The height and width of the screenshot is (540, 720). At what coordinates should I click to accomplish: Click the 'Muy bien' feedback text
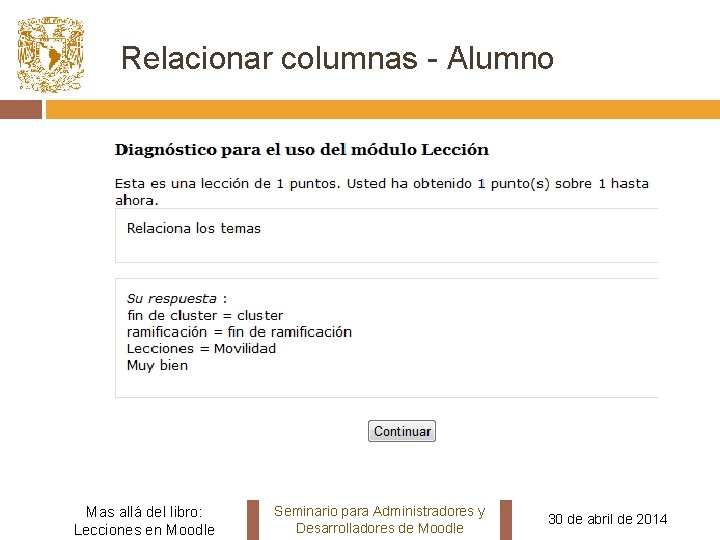(157, 366)
